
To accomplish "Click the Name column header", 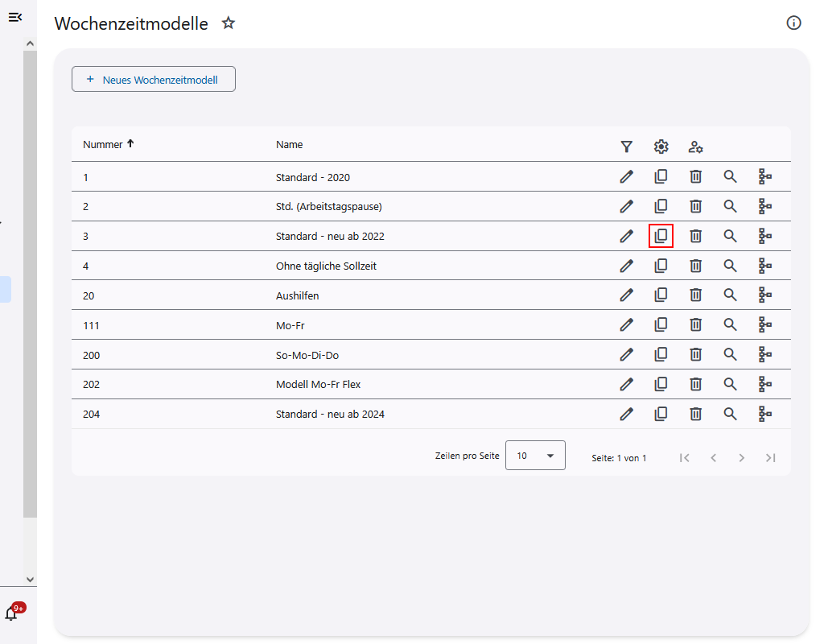I will coord(289,145).
